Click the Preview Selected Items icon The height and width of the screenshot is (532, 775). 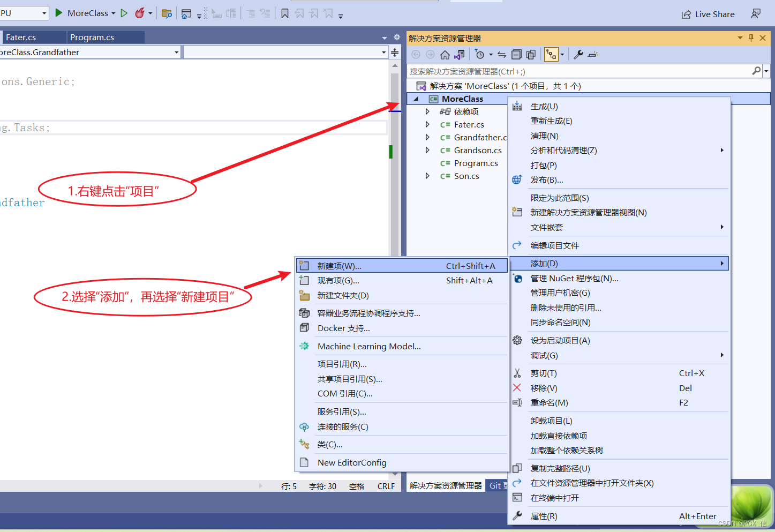tap(593, 55)
